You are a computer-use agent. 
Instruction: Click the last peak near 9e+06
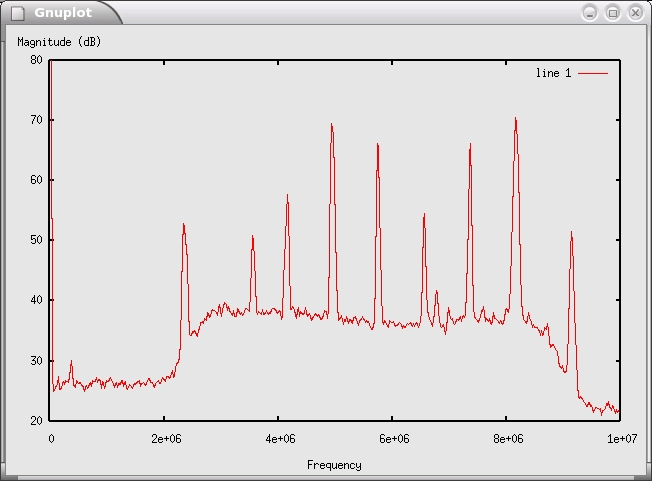point(571,234)
